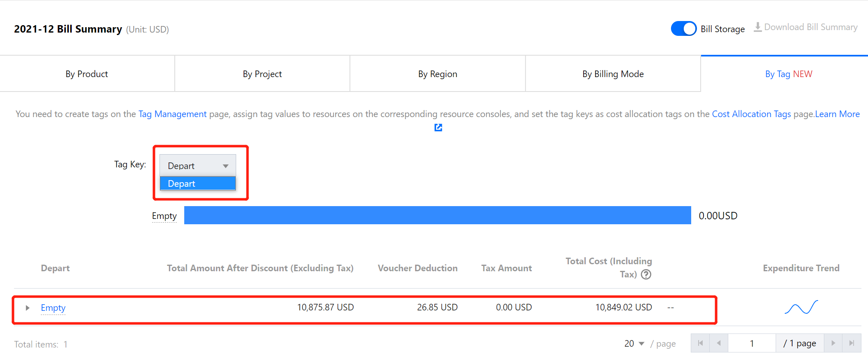
Task: Open the Cost Allocation Tags link
Action: click(x=751, y=114)
